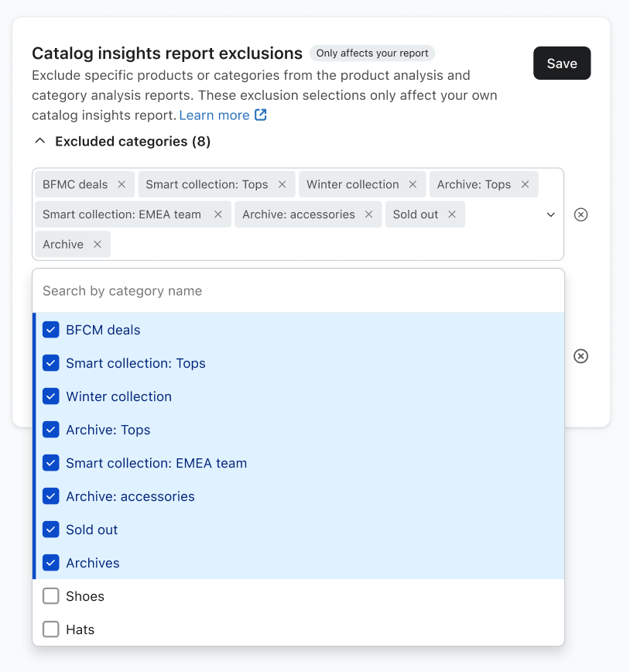
Task: Click the Only affects your report badge
Action: coord(372,53)
